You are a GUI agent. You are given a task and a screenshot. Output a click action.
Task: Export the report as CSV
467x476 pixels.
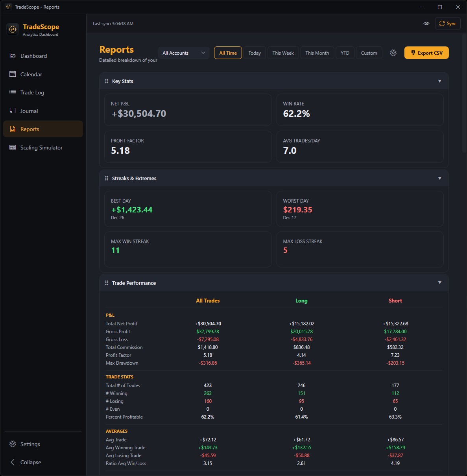click(426, 52)
